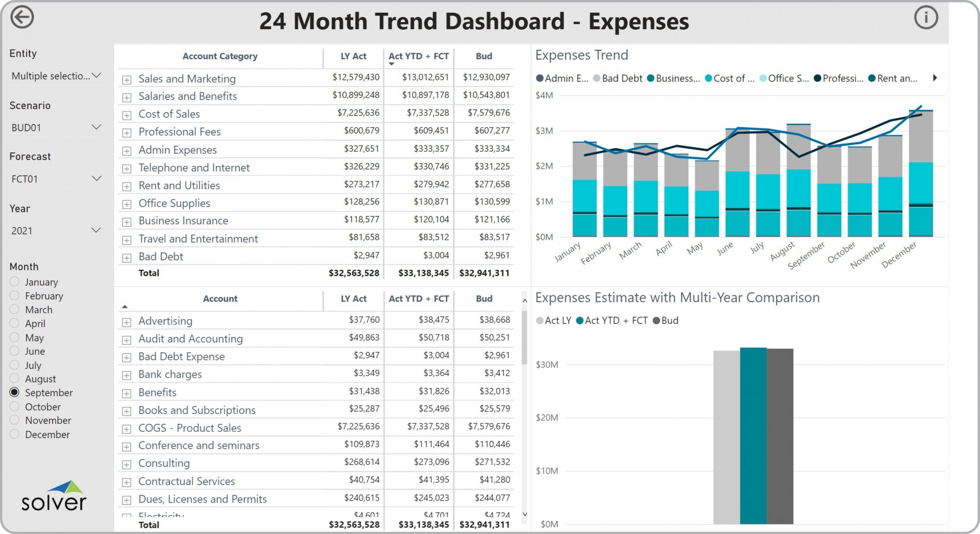
Task: Expand the Sales and Marketing row
Action: click(x=127, y=80)
